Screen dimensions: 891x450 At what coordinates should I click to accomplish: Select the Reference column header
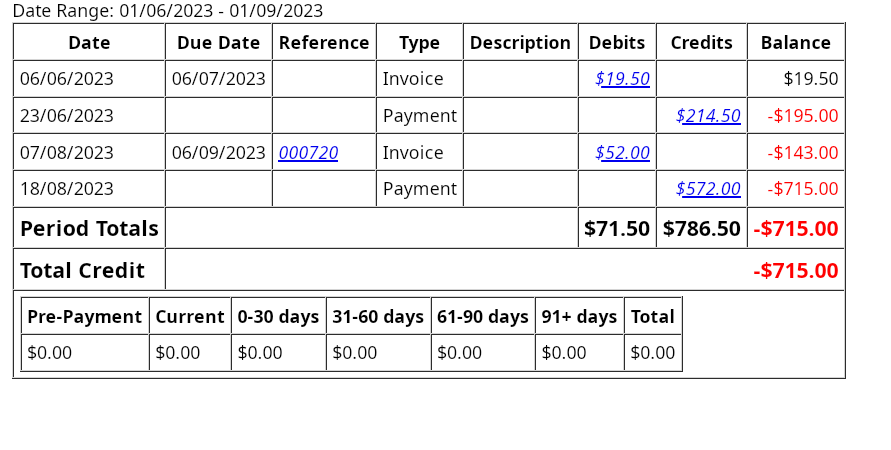tap(324, 43)
